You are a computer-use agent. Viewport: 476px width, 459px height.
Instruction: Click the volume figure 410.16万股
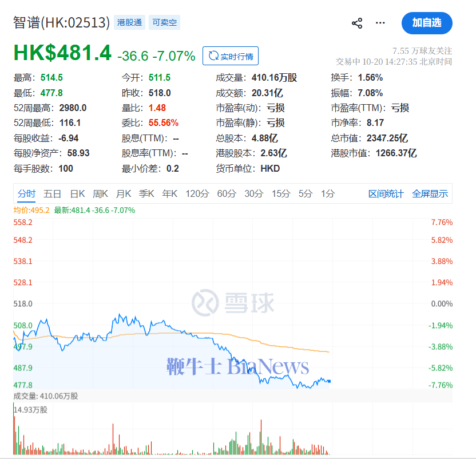[274, 78]
